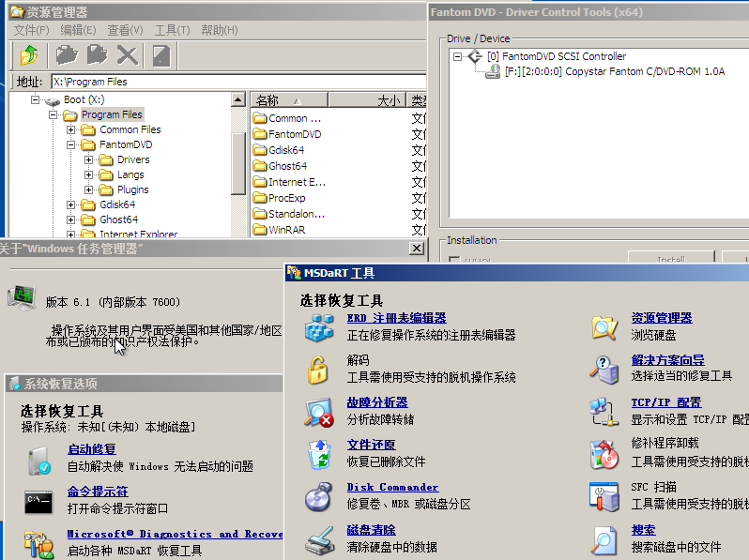Open the 解决方案向导 link
This screenshot has height=560, width=749.
coord(667,360)
